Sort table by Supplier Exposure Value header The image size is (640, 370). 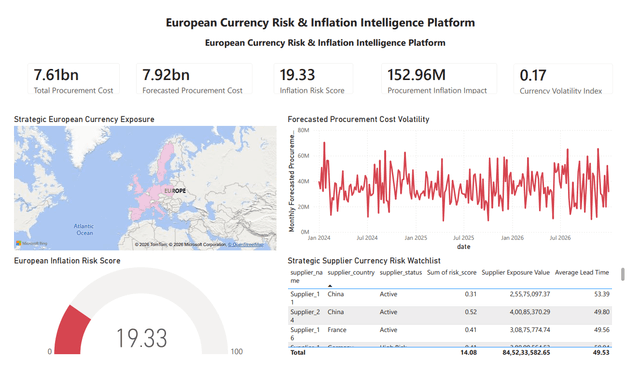(516, 273)
